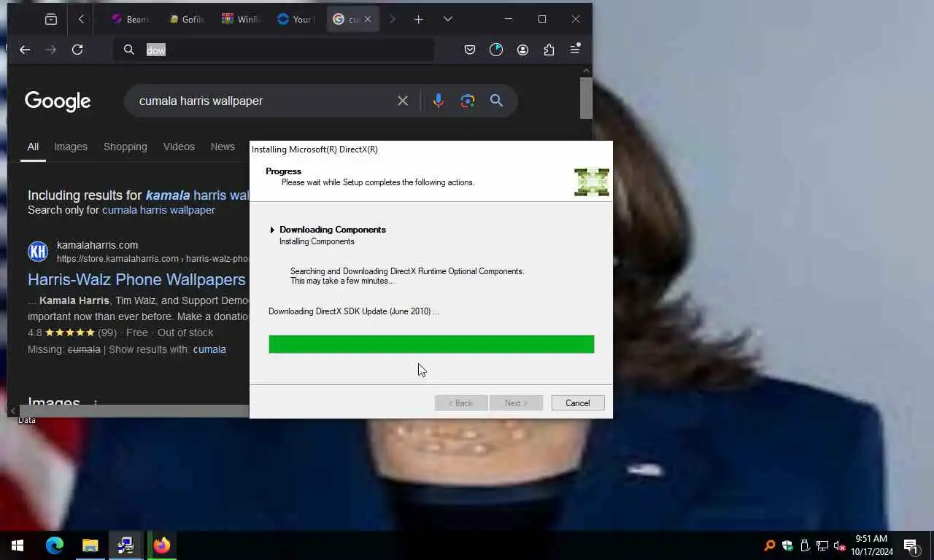Submit search with magnifier icon
The width and height of the screenshot is (934, 560).
tap(497, 101)
